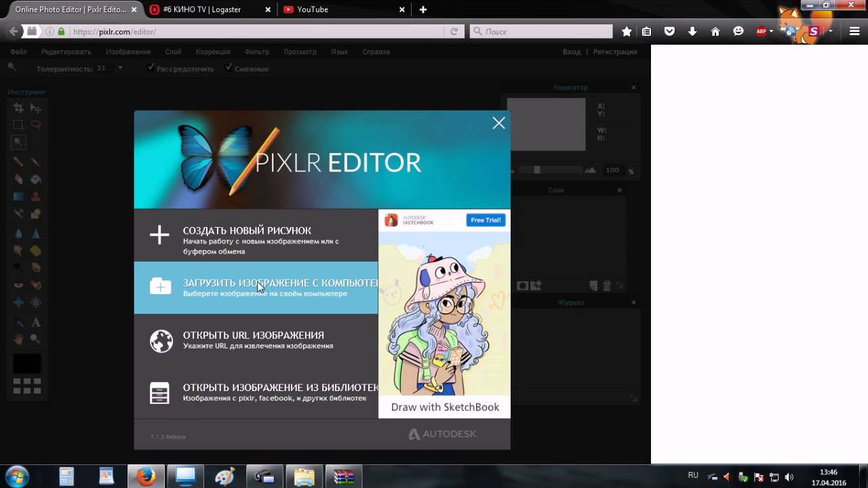Open the Просмотр menu

click(x=300, y=52)
